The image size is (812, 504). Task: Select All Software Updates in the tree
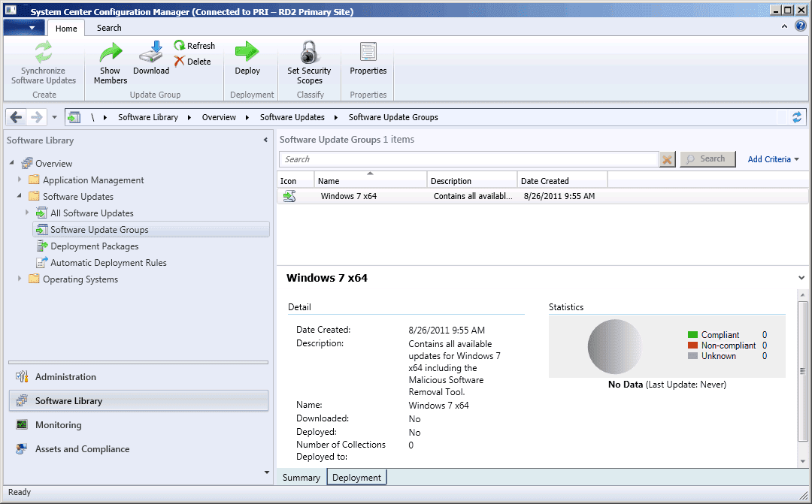coord(92,213)
